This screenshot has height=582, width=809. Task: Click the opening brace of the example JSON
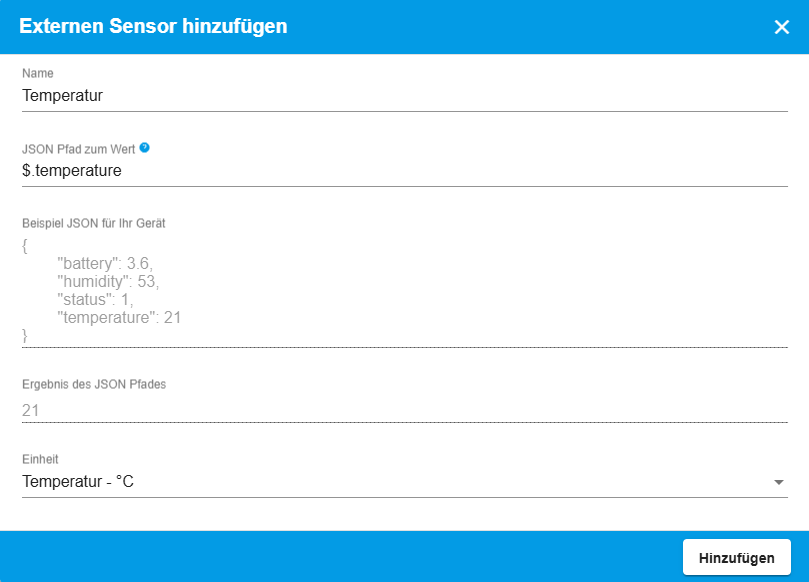coord(25,244)
